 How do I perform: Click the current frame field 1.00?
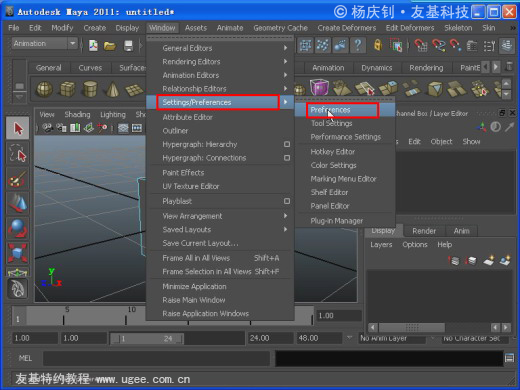pyautogui.click(x=339, y=316)
